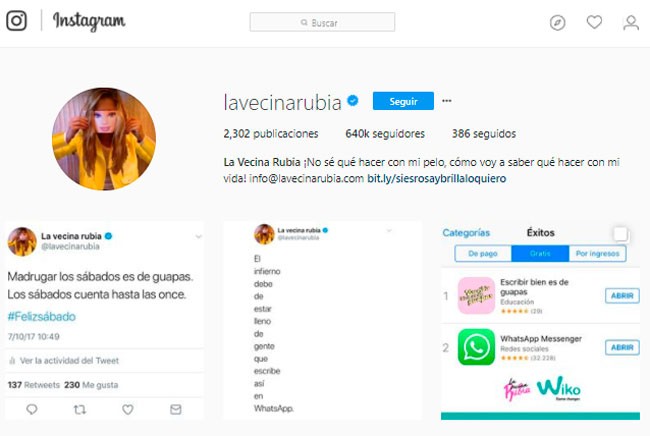Select the De pago segment
The height and width of the screenshot is (436, 650).
[483, 253]
